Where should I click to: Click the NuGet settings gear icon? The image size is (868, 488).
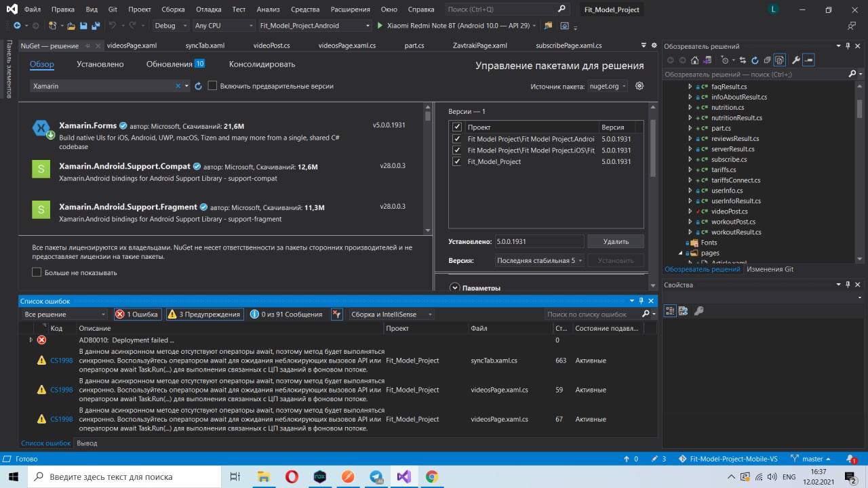tap(639, 86)
